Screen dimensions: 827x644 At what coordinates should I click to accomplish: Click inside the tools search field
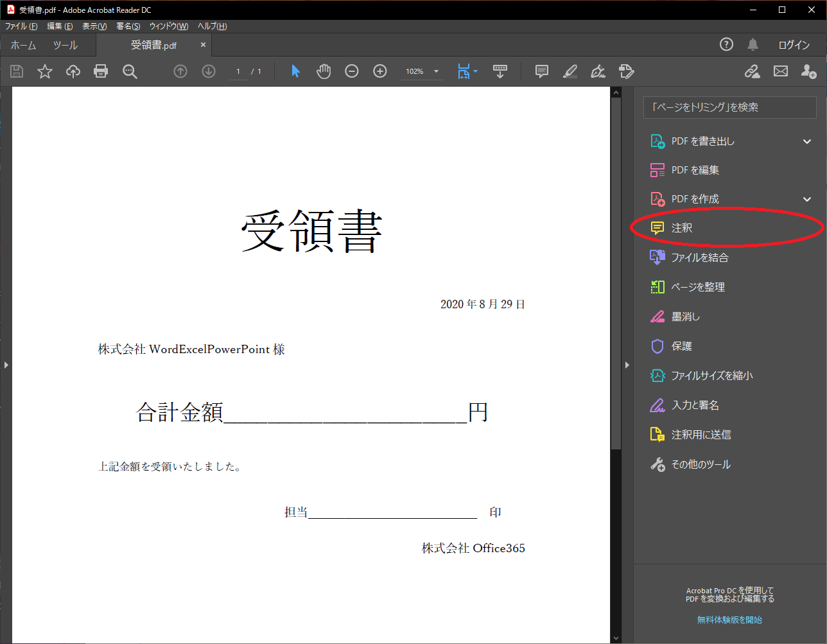(729, 107)
